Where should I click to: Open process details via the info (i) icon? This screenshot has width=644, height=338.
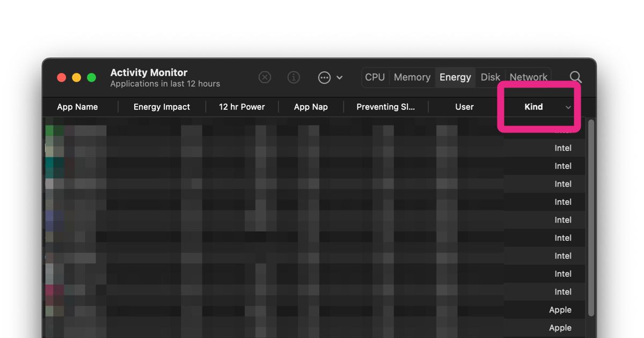pos(294,77)
